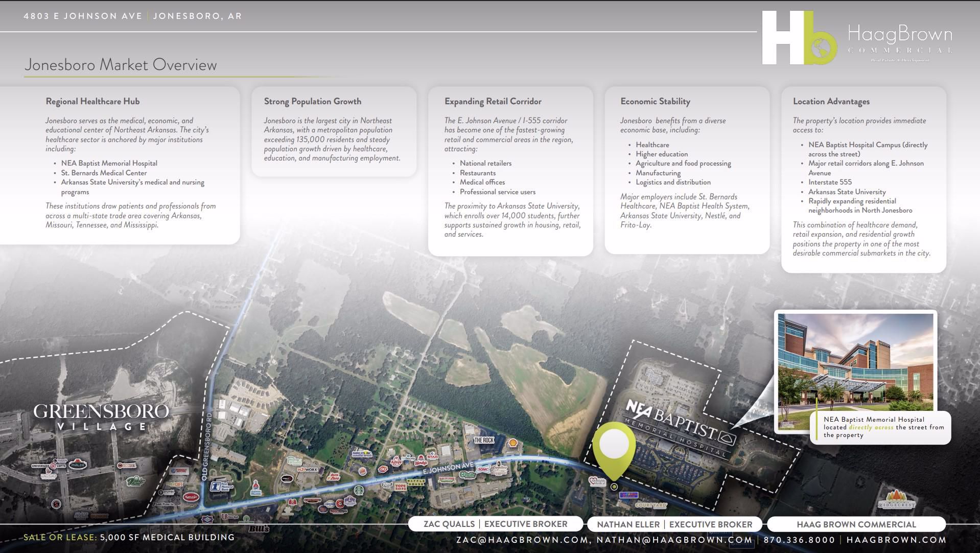980x553 pixels.
Task: Click the E. Johnson Ave road label
Action: pos(448,469)
